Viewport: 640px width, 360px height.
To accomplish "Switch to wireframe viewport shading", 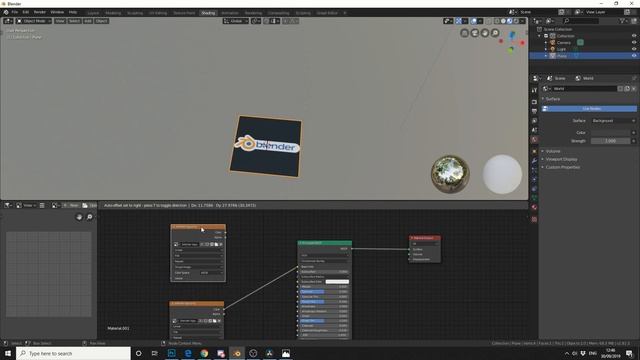I will tap(497, 21).
